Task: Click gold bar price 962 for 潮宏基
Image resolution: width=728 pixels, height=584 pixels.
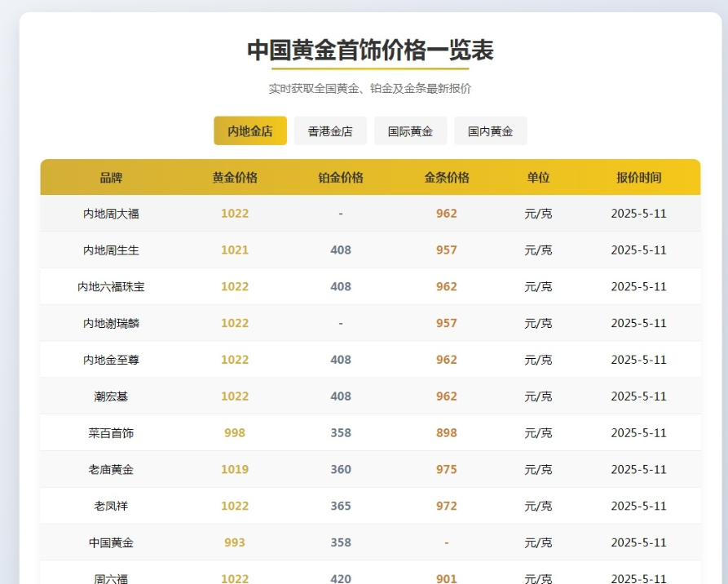Action: [x=447, y=396]
